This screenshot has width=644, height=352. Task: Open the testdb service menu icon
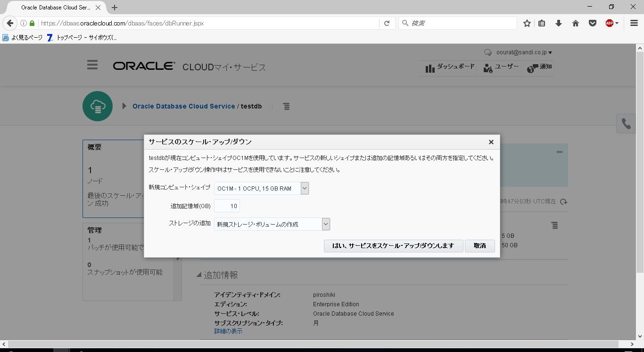coord(286,107)
